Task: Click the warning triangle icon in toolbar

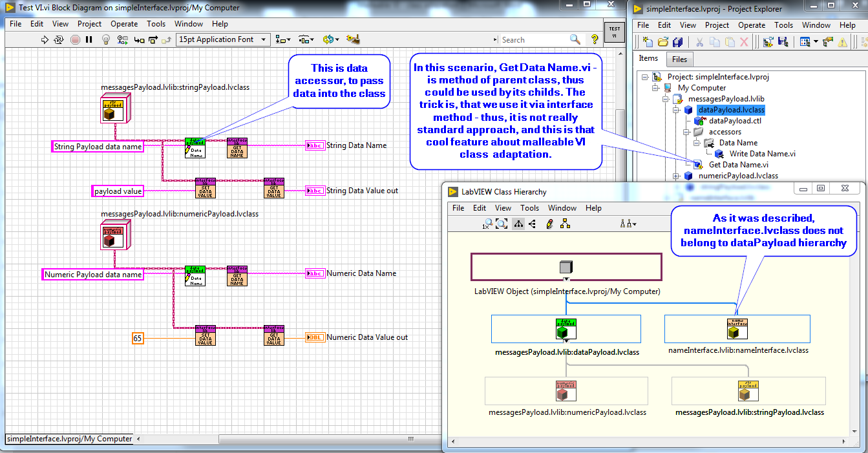Action: [x=842, y=42]
